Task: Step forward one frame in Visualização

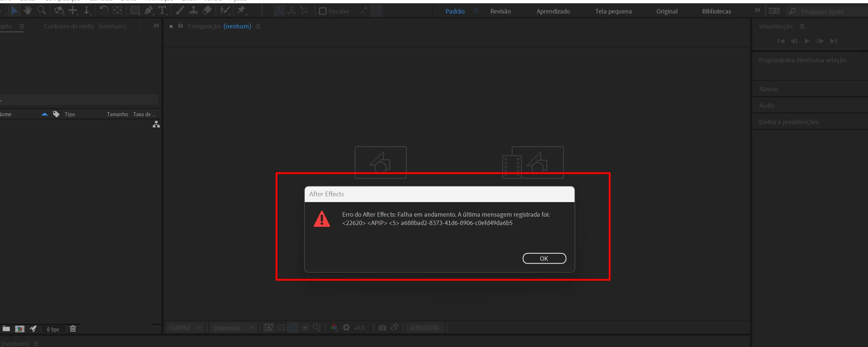Action: [x=820, y=41]
